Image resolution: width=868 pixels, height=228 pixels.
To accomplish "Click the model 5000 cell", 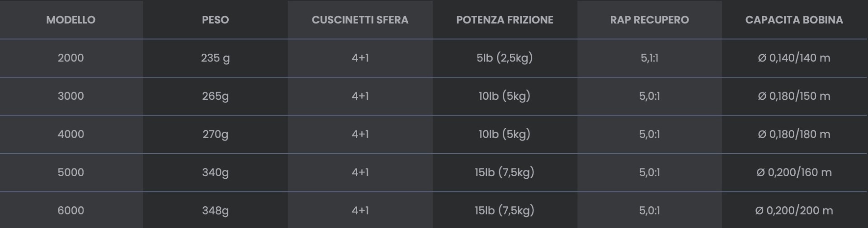I will click(x=71, y=172).
